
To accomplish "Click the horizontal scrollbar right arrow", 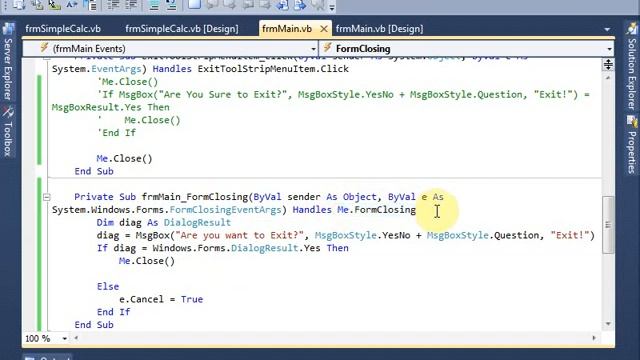I will point(594,338).
